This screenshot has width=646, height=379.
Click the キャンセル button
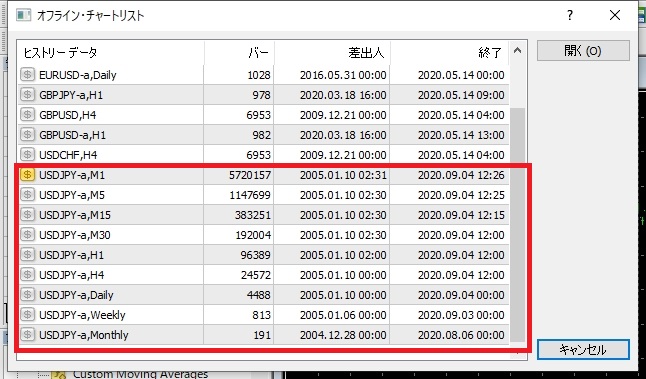[583, 349]
